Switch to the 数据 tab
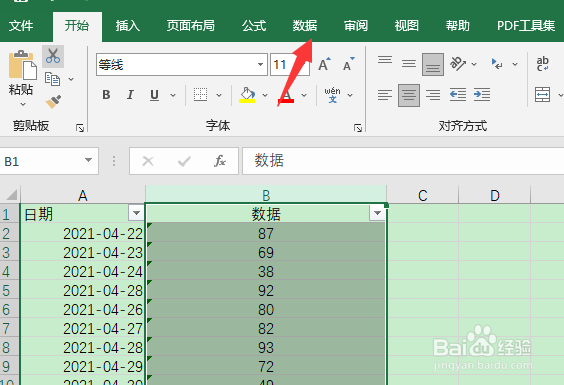 point(304,26)
